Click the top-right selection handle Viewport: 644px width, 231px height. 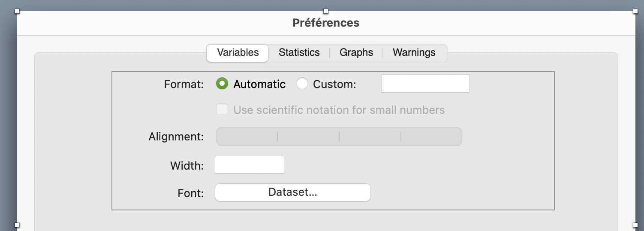(x=635, y=11)
